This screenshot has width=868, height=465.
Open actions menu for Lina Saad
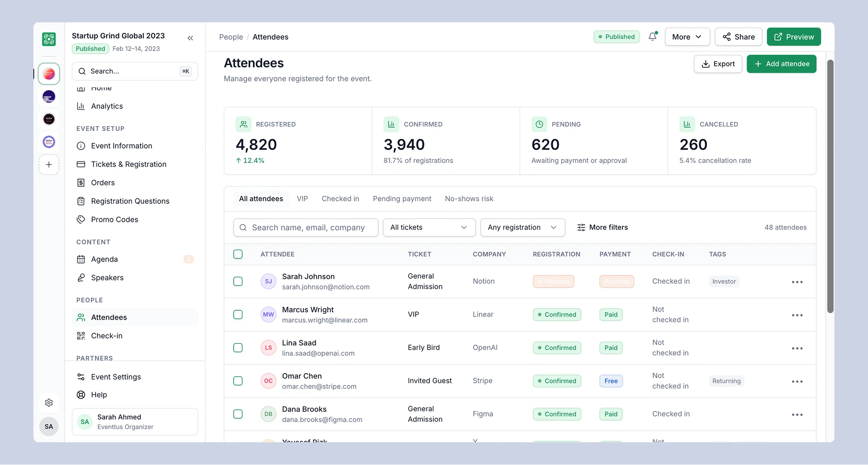pyautogui.click(x=797, y=349)
